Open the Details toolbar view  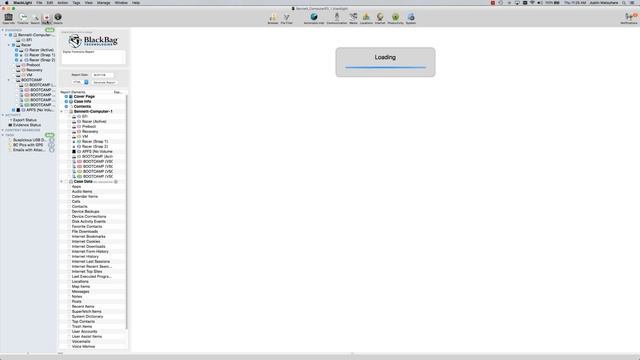58,18
